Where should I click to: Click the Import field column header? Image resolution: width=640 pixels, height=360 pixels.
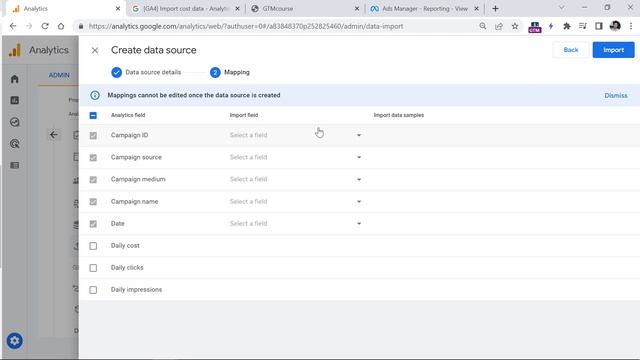pyautogui.click(x=244, y=115)
